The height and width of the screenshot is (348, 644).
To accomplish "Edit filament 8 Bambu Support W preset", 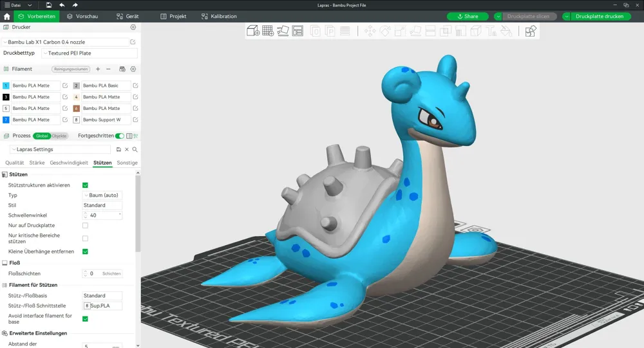I will (x=135, y=120).
